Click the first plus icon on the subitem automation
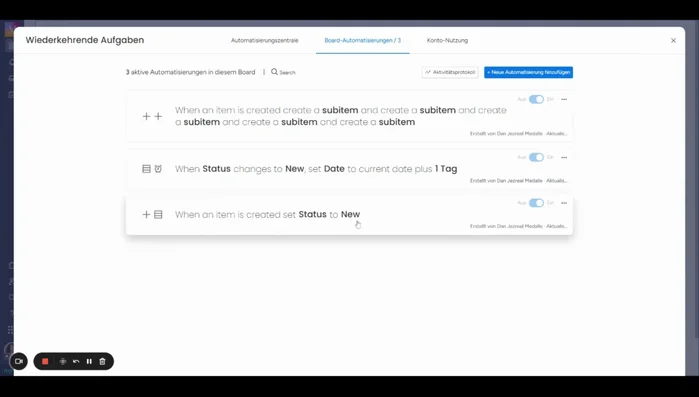This screenshot has height=397, width=699. tap(146, 116)
